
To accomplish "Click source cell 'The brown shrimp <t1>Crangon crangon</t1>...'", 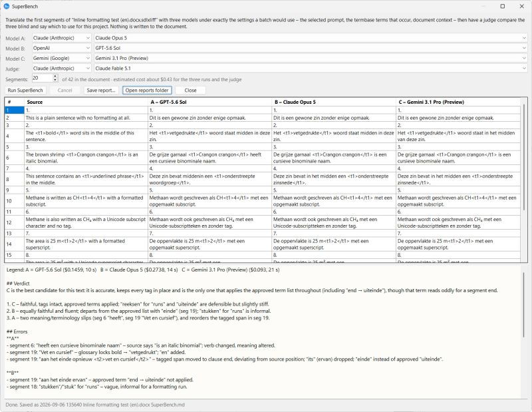I will click(86, 158).
